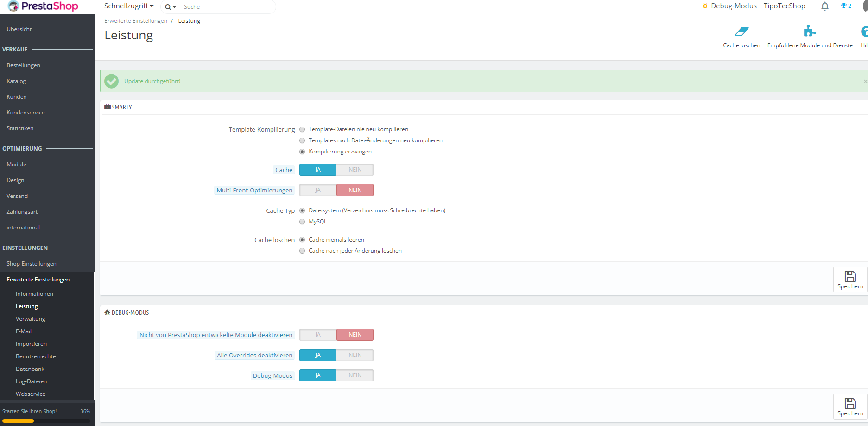Open Empfohlene Module und Dienste puzzle icon

point(810,32)
